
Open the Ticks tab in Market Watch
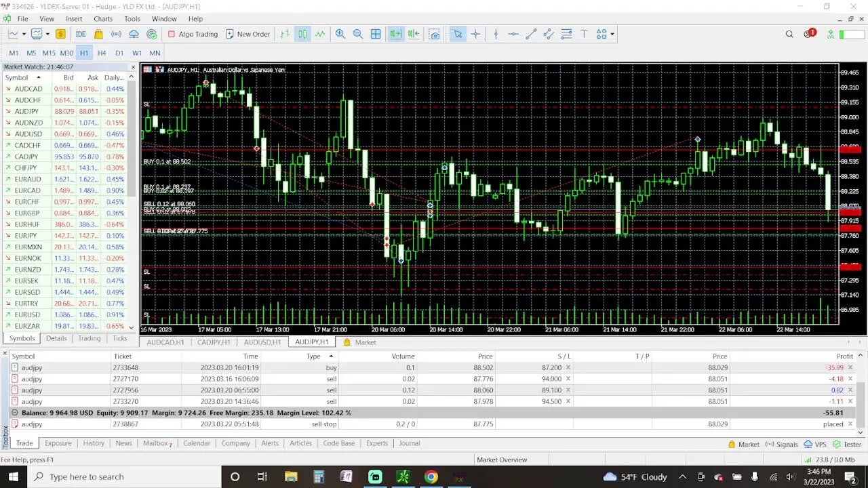(120, 338)
